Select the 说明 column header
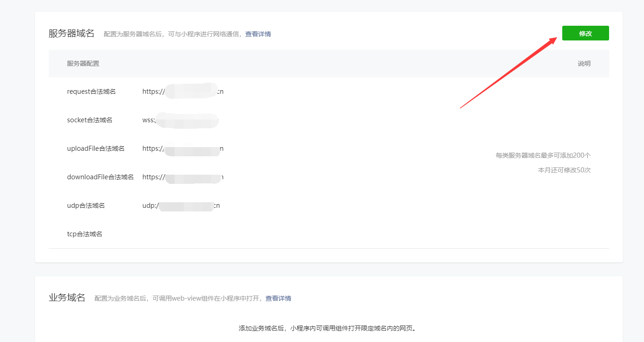The image size is (644, 342). click(x=584, y=63)
